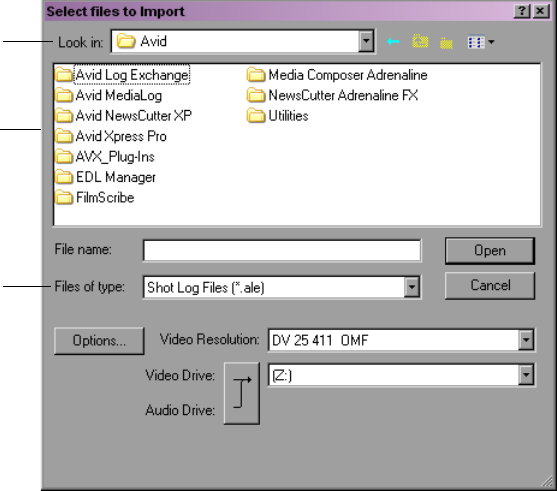Create new folder icon in toolbar
The width and height of the screenshot is (557, 491).
tap(446, 43)
